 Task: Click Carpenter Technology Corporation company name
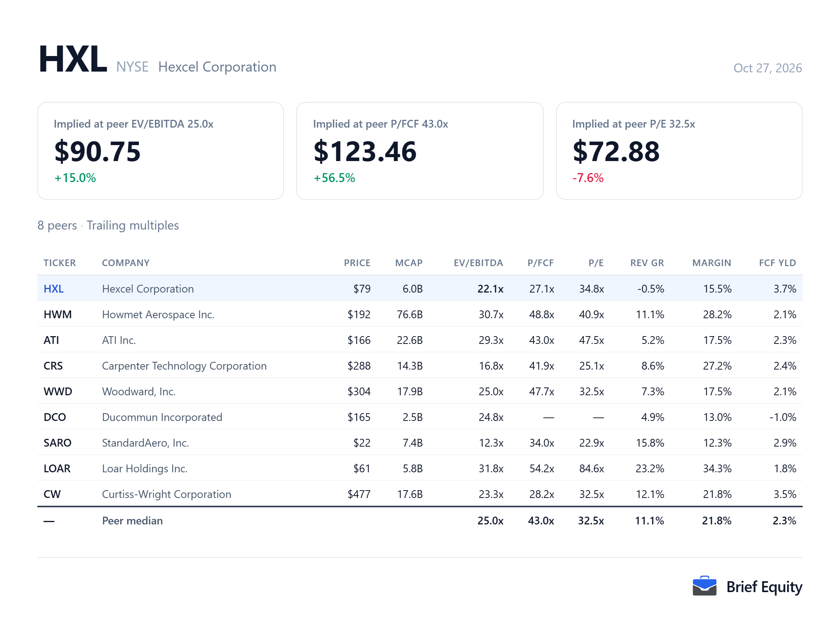pyautogui.click(x=184, y=366)
